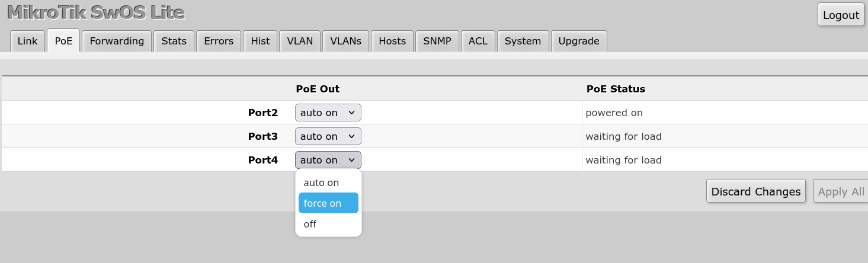
Task: Open the Forwarding tab
Action: [117, 41]
